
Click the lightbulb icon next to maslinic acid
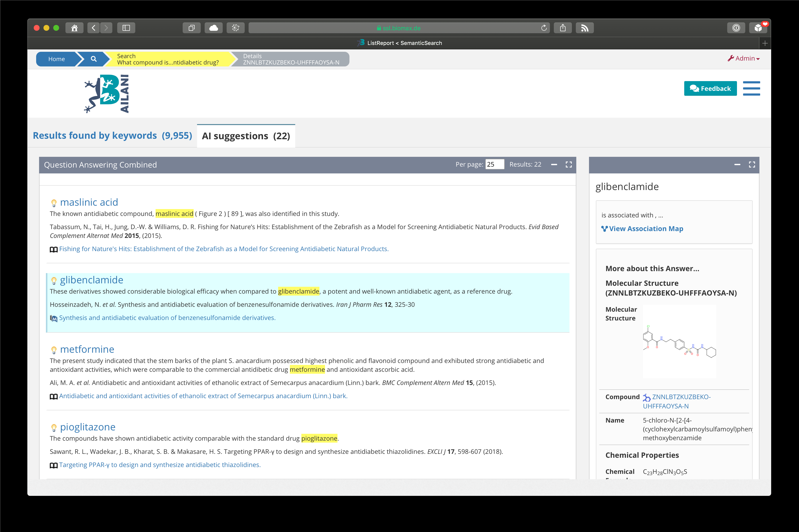click(x=53, y=203)
